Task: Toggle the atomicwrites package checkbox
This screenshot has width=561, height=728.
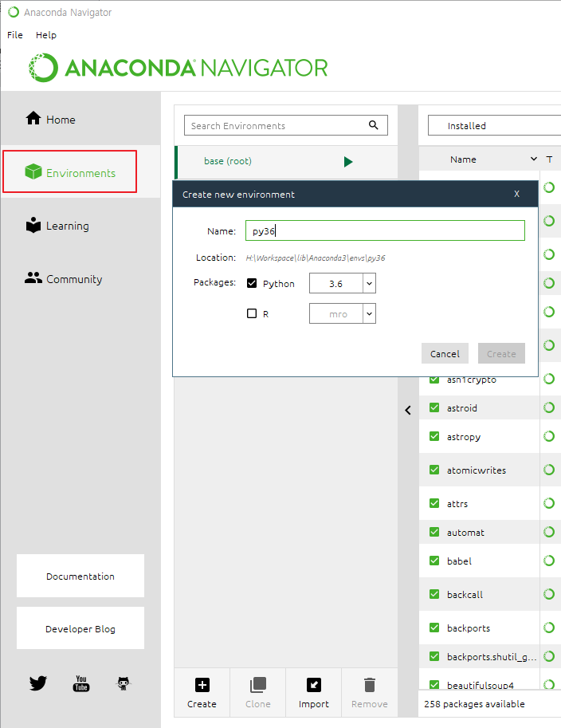Action: (x=434, y=470)
